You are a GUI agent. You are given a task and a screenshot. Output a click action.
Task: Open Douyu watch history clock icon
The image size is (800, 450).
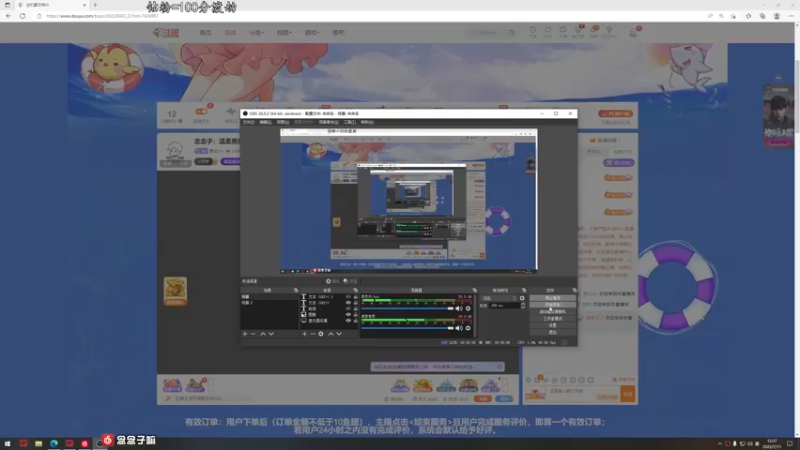coord(533,32)
